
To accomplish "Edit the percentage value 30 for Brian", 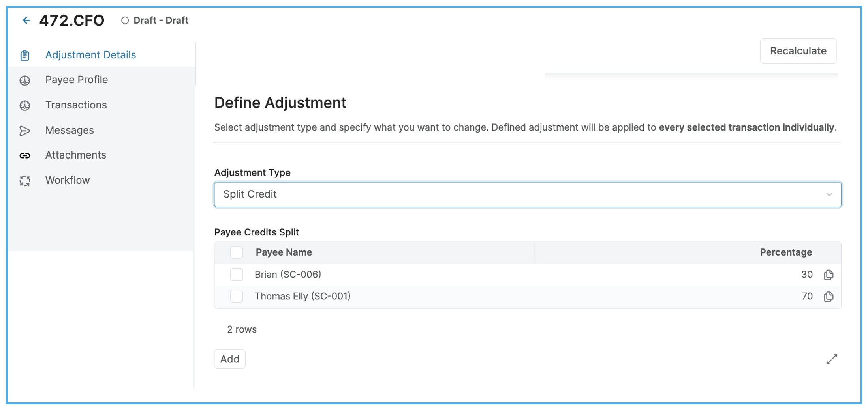I will (x=806, y=275).
